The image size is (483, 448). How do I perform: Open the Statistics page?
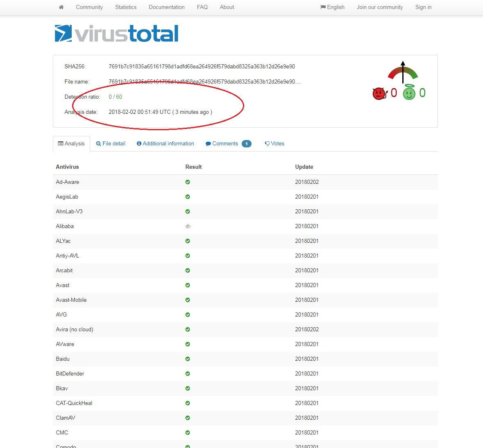click(126, 7)
